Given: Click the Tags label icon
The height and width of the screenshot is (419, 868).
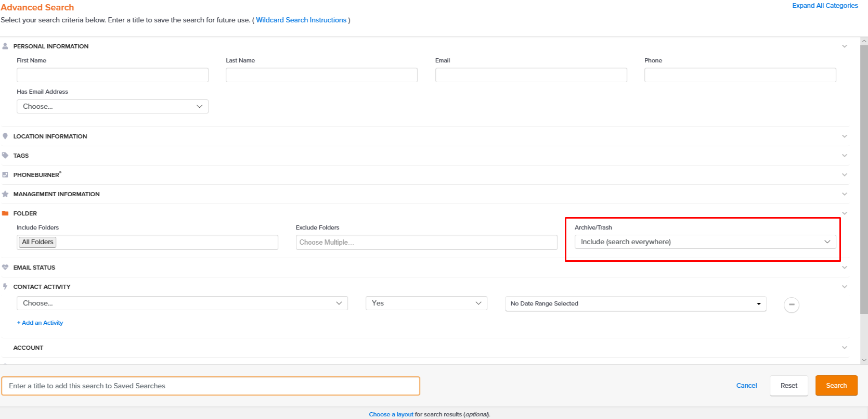Looking at the screenshot, I should 5,156.
